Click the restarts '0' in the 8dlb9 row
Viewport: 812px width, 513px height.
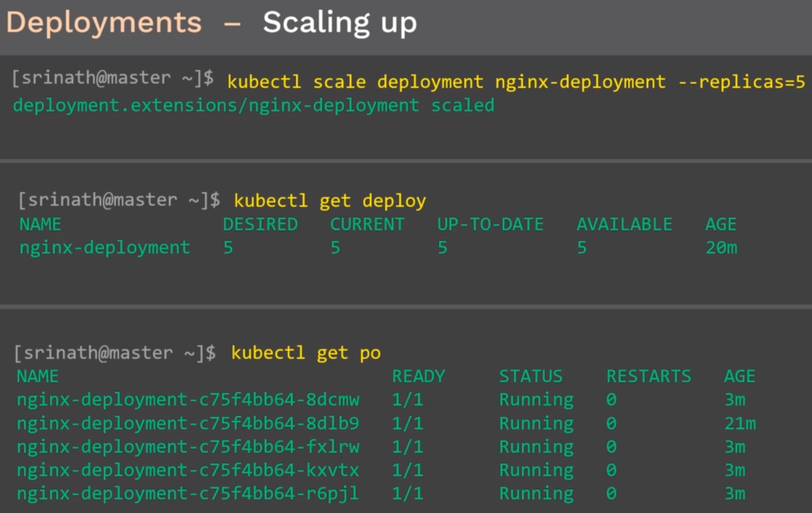pos(611,424)
